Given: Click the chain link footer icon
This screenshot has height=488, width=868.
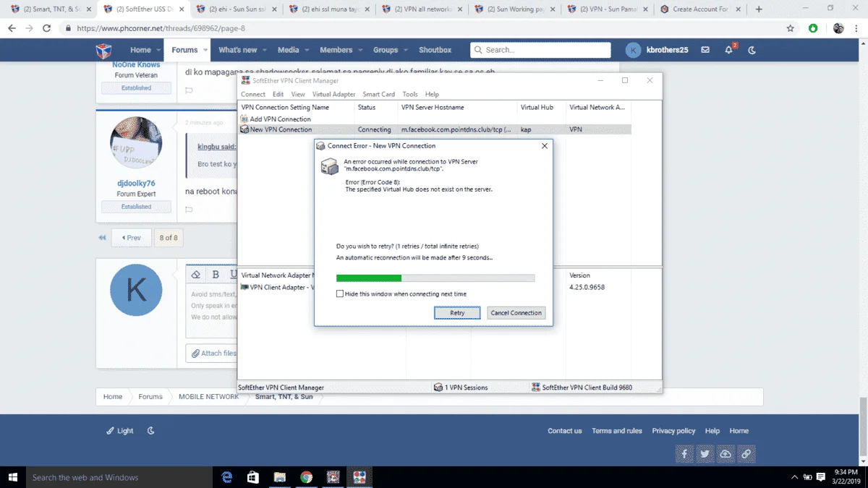Looking at the screenshot, I should 746,454.
